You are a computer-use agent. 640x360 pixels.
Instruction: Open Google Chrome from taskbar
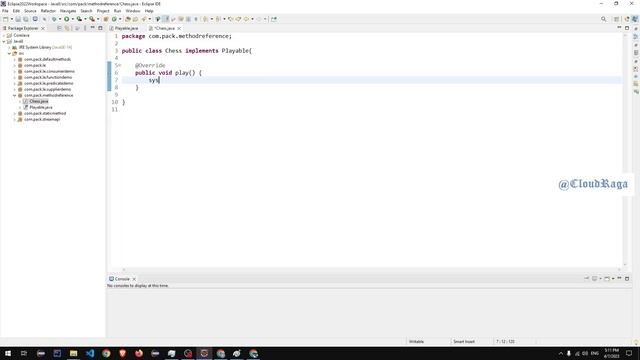[x=106, y=353]
